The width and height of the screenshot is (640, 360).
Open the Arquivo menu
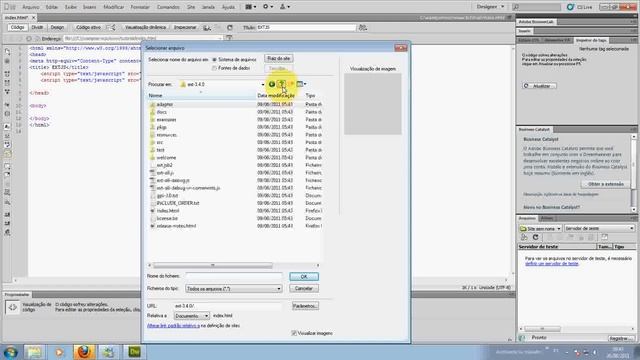[x=31, y=7]
